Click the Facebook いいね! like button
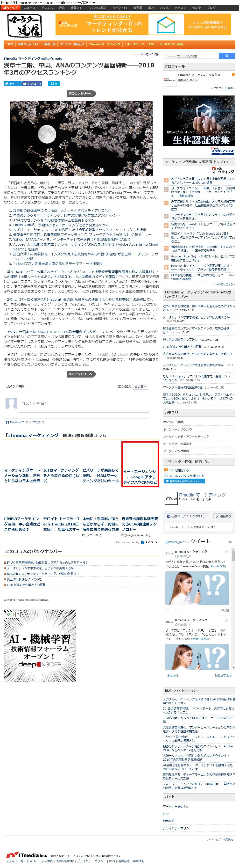Viewport: 239px width, 868px height. (32, 84)
